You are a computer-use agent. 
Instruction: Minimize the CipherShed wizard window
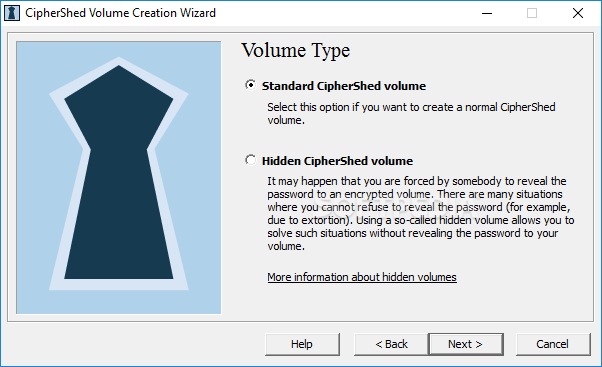pos(487,13)
